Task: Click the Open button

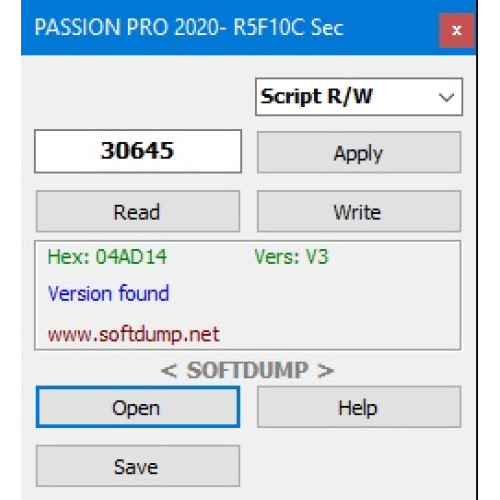Action: click(x=138, y=407)
